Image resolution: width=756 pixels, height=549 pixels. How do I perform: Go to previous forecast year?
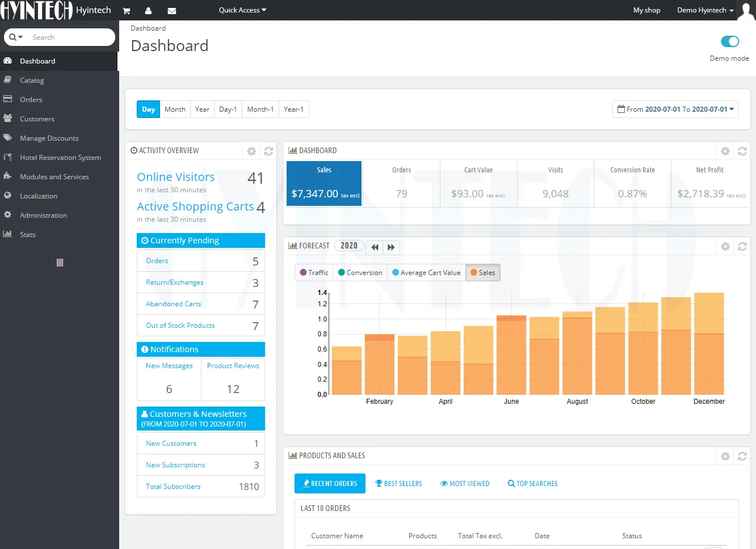click(x=375, y=247)
